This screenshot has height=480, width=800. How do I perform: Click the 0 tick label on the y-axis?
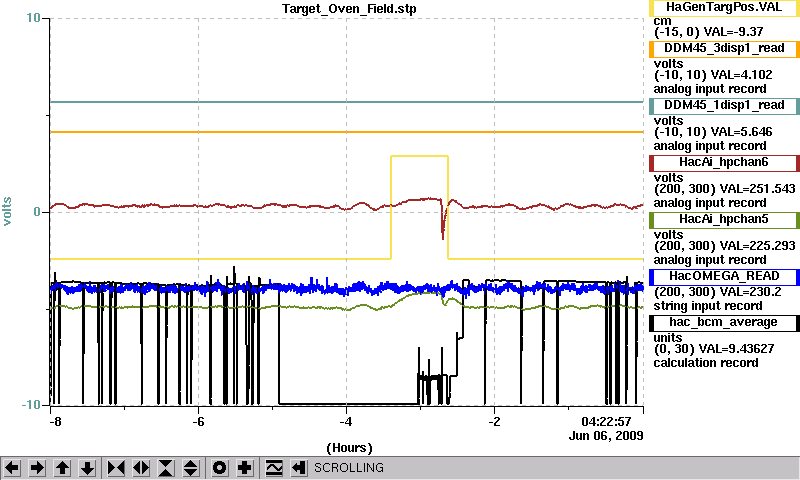pos(37,212)
